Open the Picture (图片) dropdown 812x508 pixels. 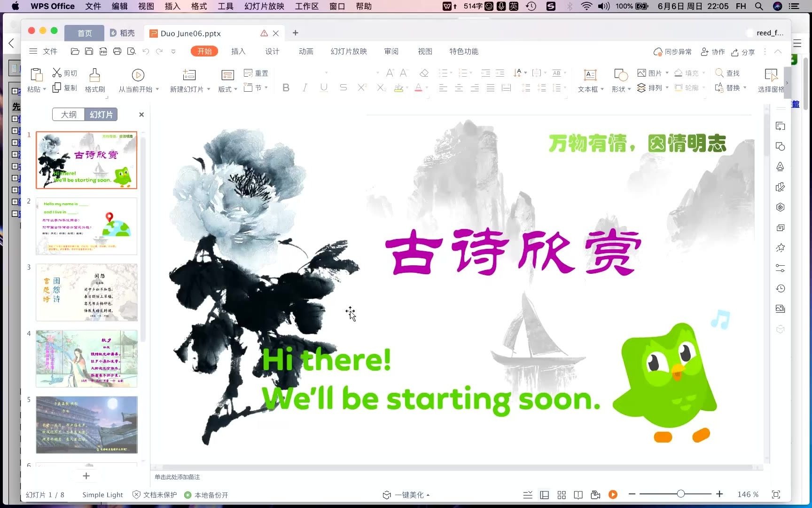click(x=653, y=73)
